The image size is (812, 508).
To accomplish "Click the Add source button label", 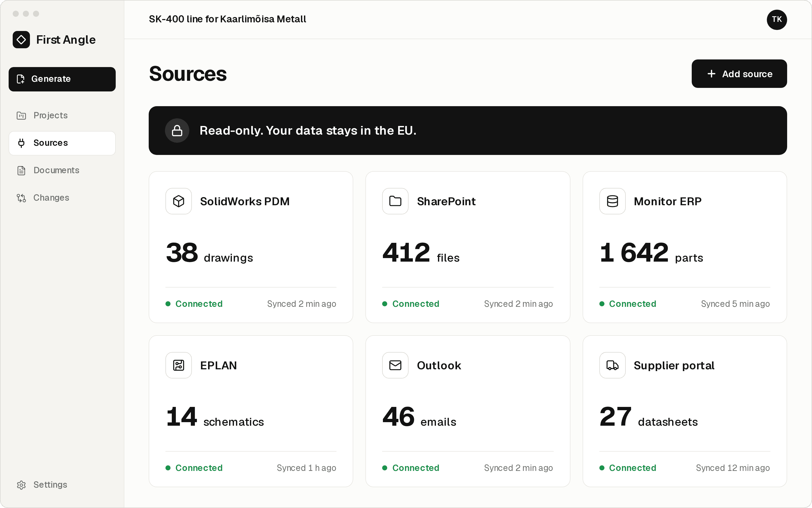I will pyautogui.click(x=747, y=74).
